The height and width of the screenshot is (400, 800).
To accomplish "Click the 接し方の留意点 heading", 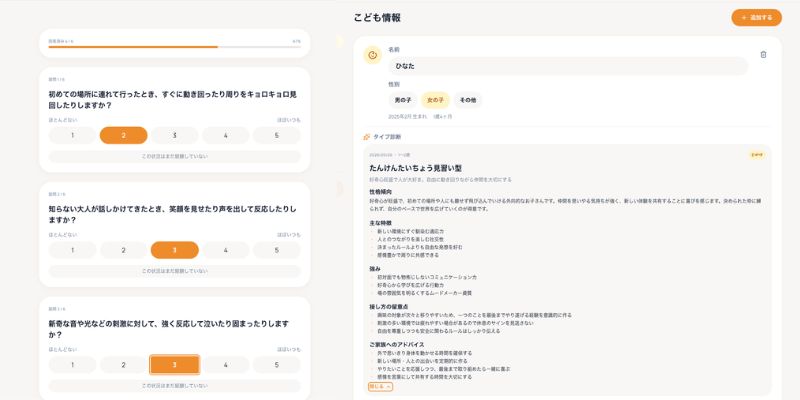I will (390, 307).
